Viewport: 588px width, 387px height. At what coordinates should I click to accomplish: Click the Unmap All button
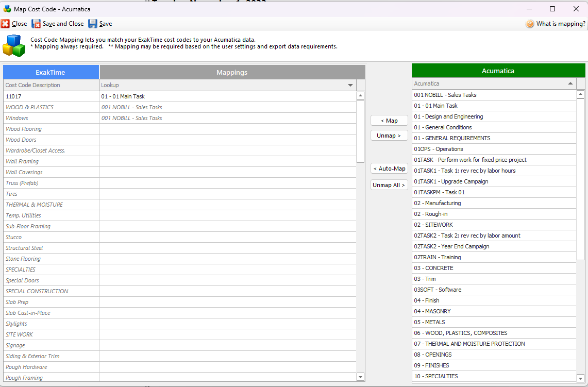pyautogui.click(x=389, y=185)
